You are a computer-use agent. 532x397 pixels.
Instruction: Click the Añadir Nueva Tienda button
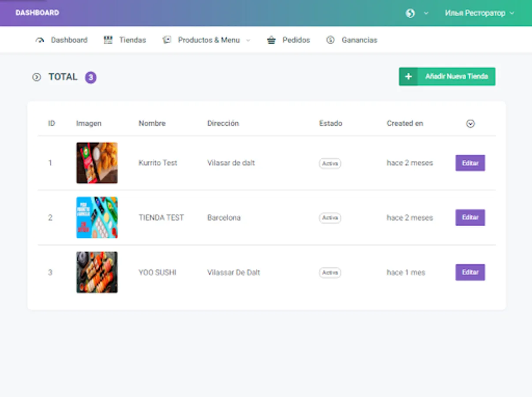447,76
